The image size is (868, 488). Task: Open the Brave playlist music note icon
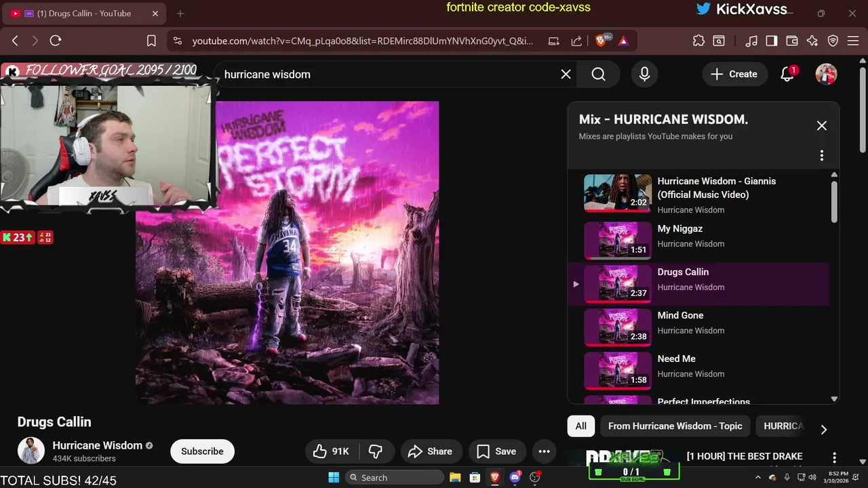751,41
